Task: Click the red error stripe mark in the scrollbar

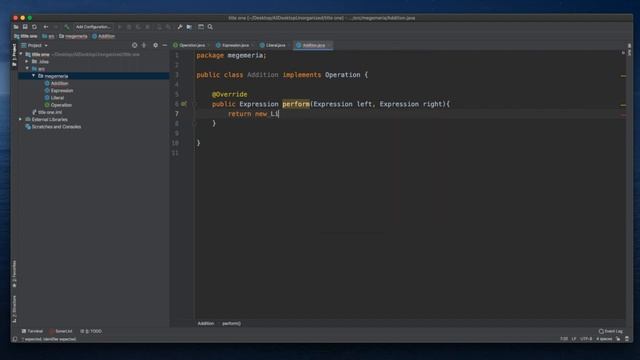Action: tap(623, 115)
